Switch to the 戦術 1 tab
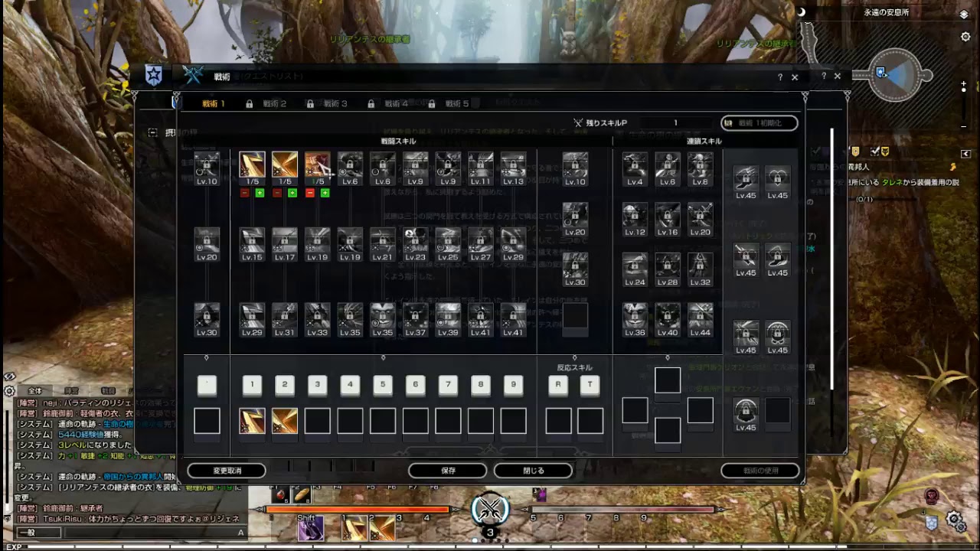 214,103
